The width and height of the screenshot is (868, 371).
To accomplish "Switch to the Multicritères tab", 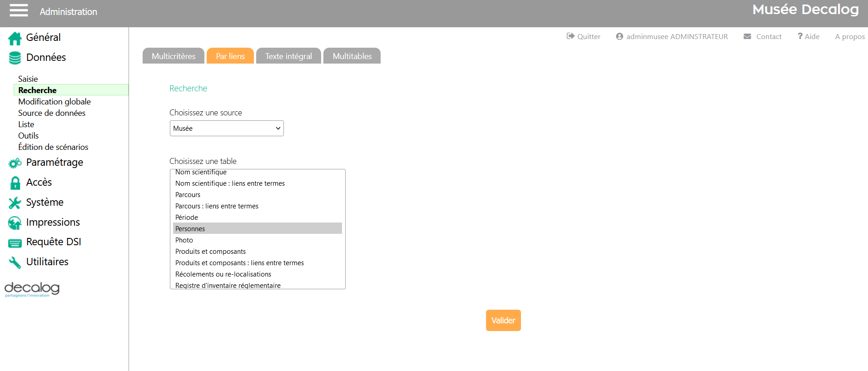I will (x=174, y=56).
